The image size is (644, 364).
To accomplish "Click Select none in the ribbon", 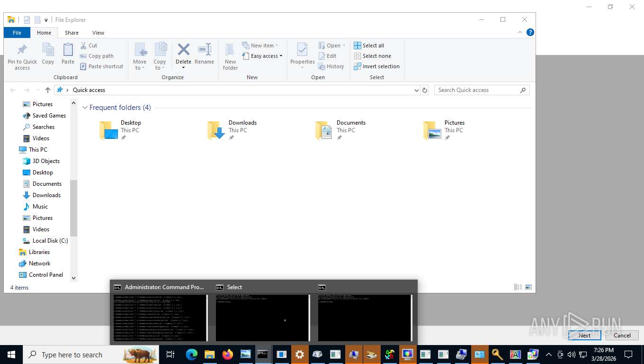I will click(372, 56).
